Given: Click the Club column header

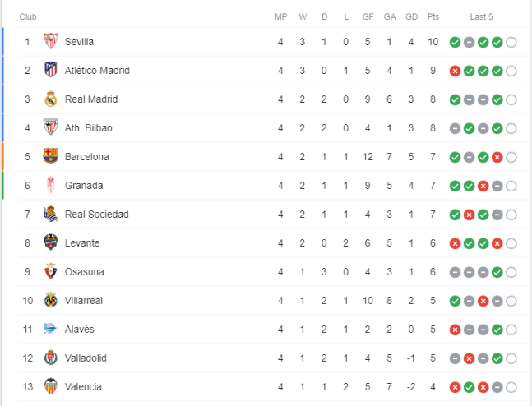Looking at the screenshot, I should point(28,16).
